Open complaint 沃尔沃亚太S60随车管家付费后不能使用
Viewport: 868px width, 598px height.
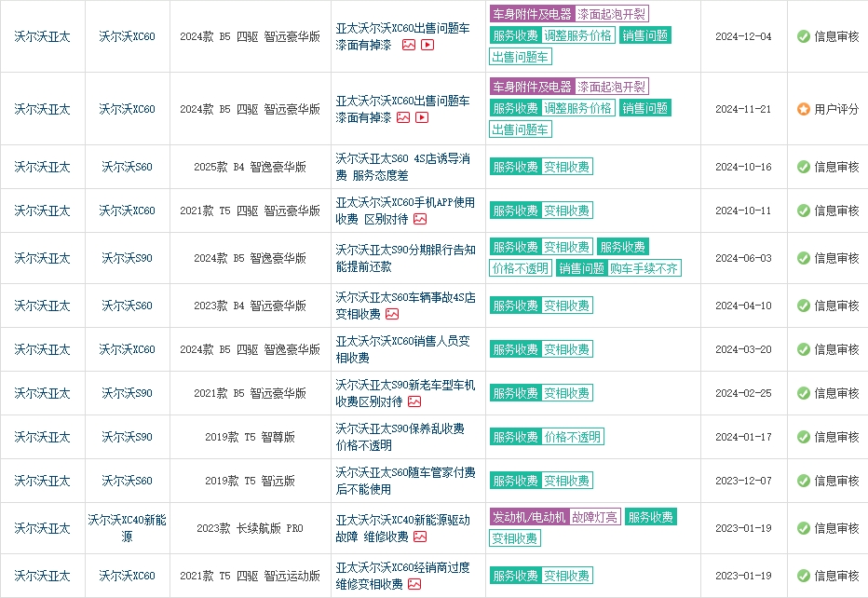405,481
